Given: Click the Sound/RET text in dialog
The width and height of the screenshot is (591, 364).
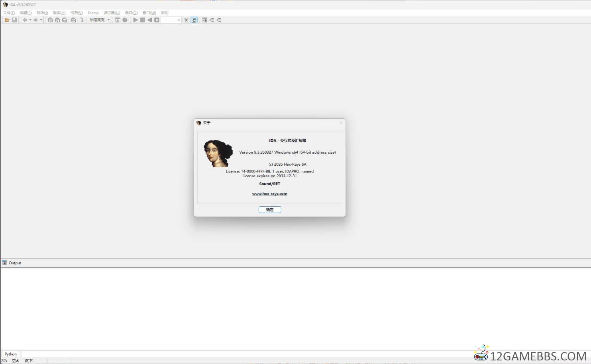Looking at the screenshot, I should click(270, 184).
